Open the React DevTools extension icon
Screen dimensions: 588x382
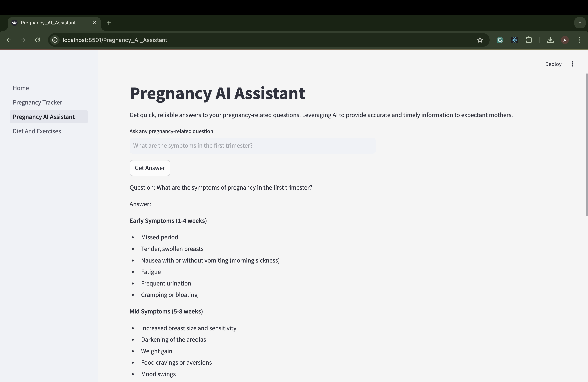(x=514, y=40)
